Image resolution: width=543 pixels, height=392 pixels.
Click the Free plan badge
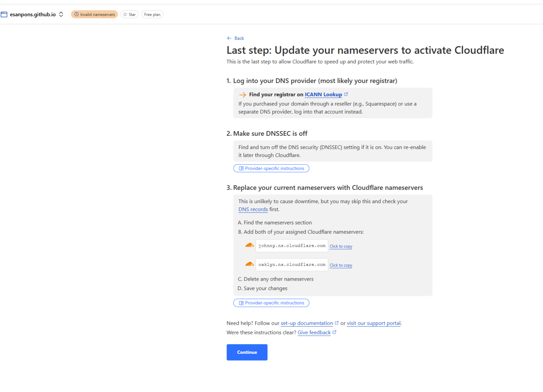[152, 14]
